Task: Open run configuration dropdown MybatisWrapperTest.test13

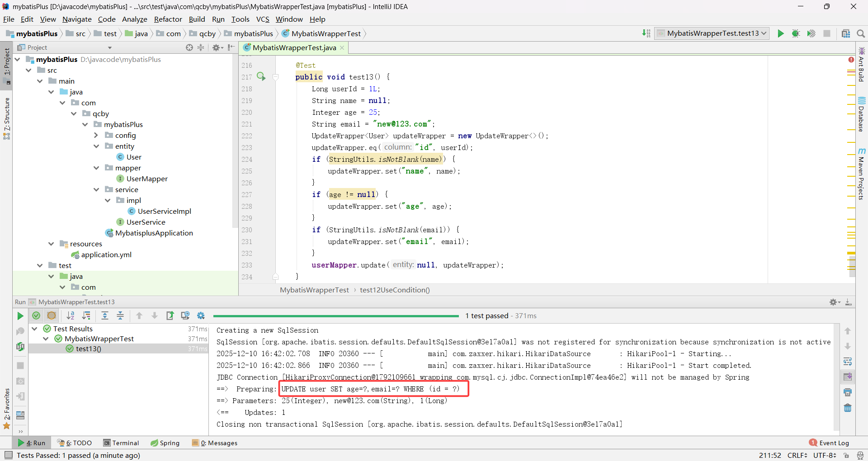Action: pyautogui.click(x=712, y=33)
